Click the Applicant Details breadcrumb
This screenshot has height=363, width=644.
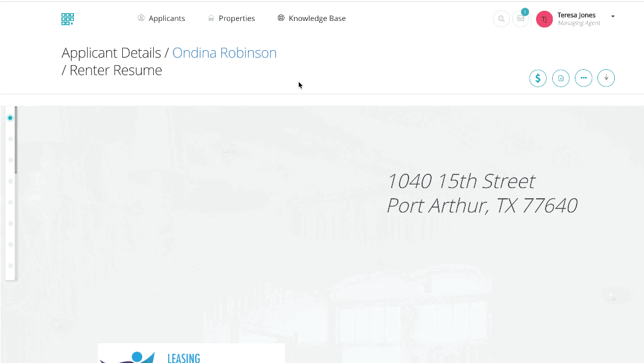(x=111, y=53)
